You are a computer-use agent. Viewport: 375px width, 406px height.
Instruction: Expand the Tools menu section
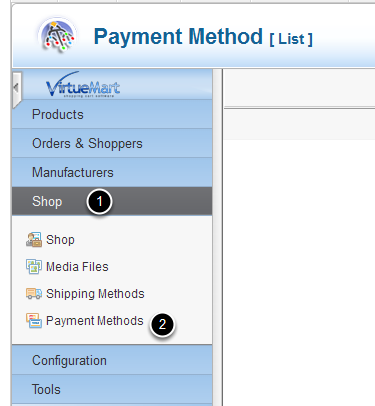tap(112, 389)
